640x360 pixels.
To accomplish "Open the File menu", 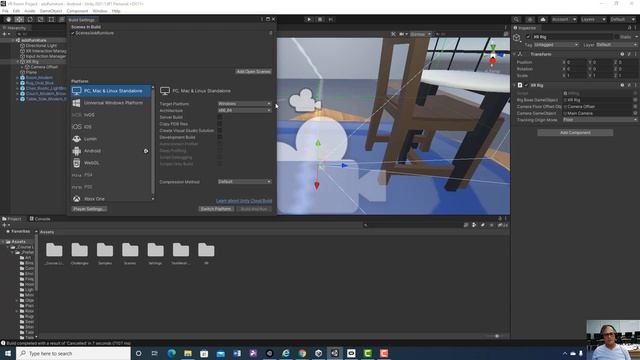I will [5, 11].
